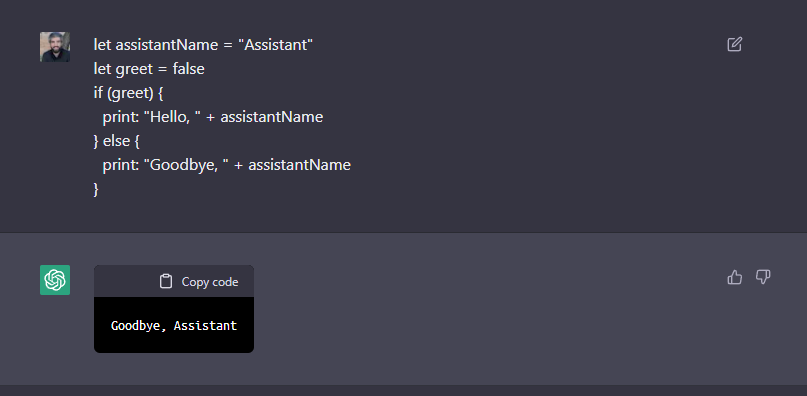Click the word "Assistant" in the code output
The height and width of the screenshot is (396, 807).
pos(205,325)
